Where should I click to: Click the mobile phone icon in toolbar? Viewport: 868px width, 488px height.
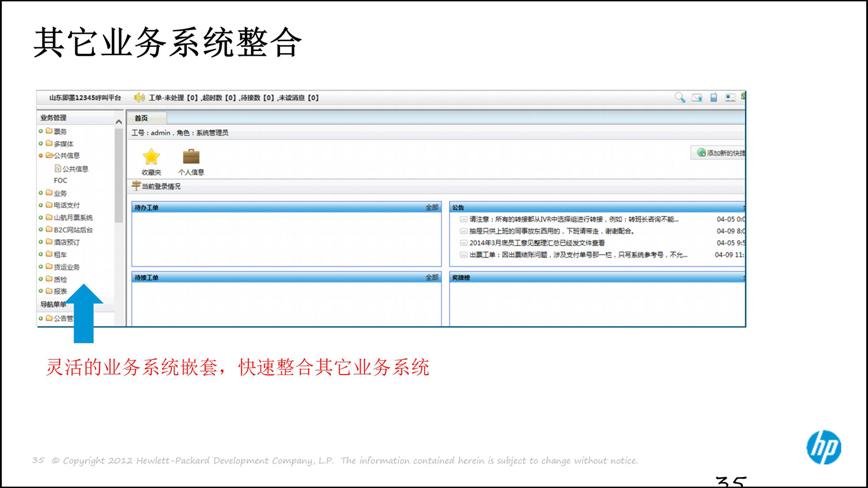(x=713, y=98)
